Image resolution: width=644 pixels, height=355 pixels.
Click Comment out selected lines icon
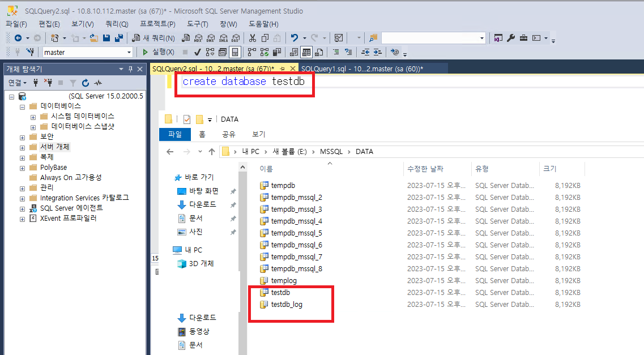coord(336,52)
